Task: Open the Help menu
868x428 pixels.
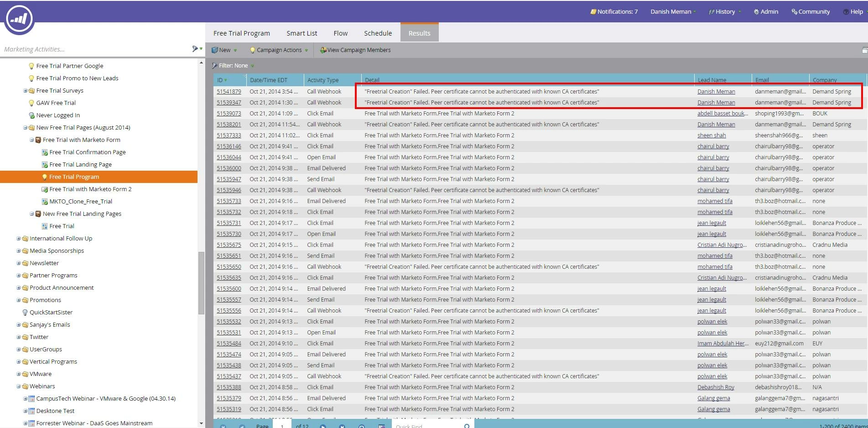Action: (x=853, y=12)
